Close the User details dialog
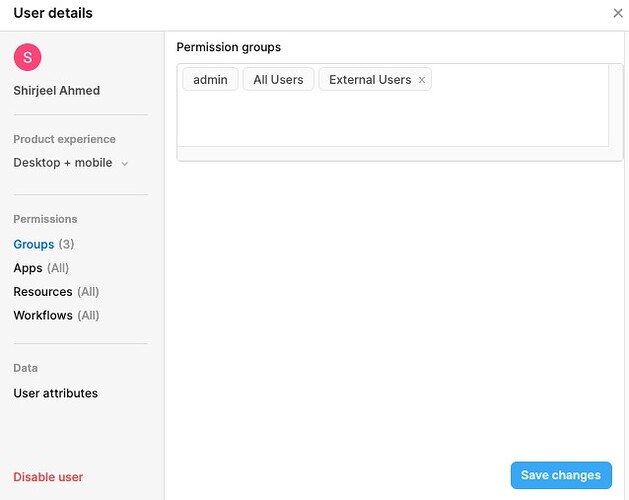629x500 pixels. tap(618, 13)
